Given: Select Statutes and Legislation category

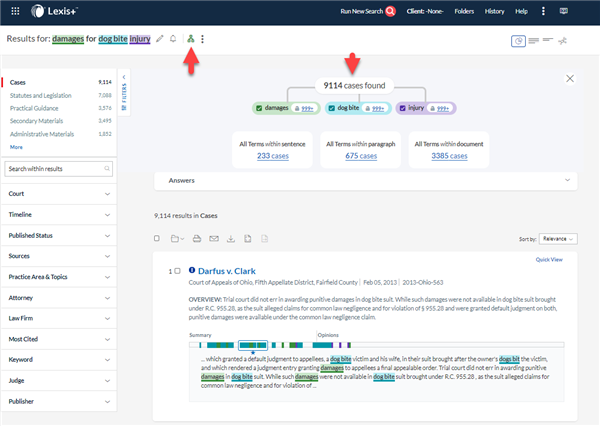Looking at the screenshot, I should click(41, 95).
